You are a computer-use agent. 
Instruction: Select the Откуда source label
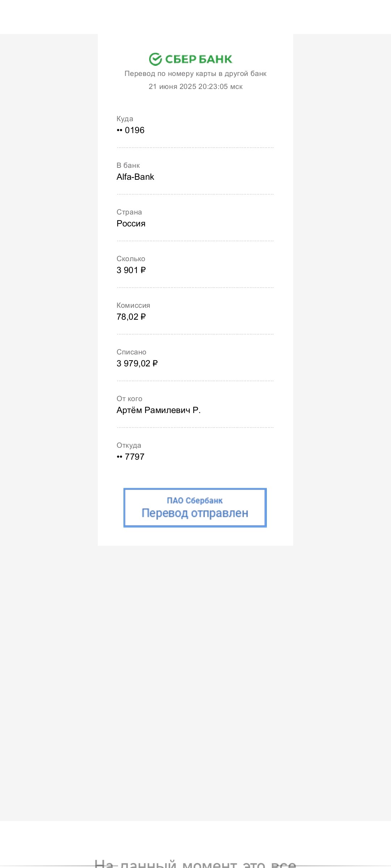(129, 446)
